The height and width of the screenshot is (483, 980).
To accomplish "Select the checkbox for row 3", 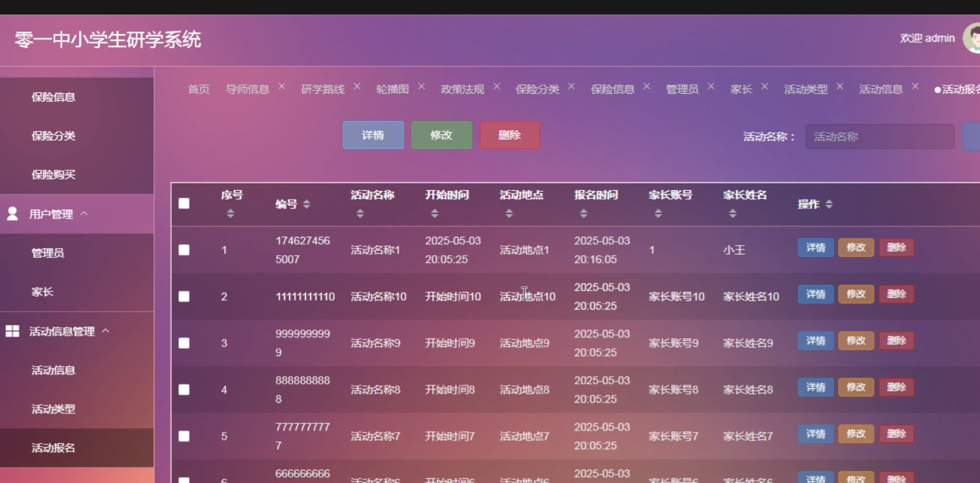I will click(x=184, y=343).
